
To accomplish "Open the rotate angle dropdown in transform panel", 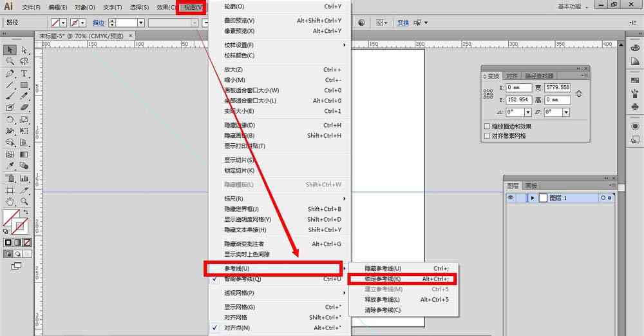I will point(528,112).
